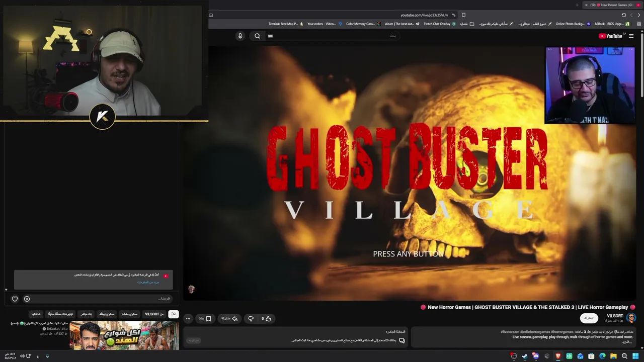
Task: Focus the YouTube search input field
Action: (332, 36)
